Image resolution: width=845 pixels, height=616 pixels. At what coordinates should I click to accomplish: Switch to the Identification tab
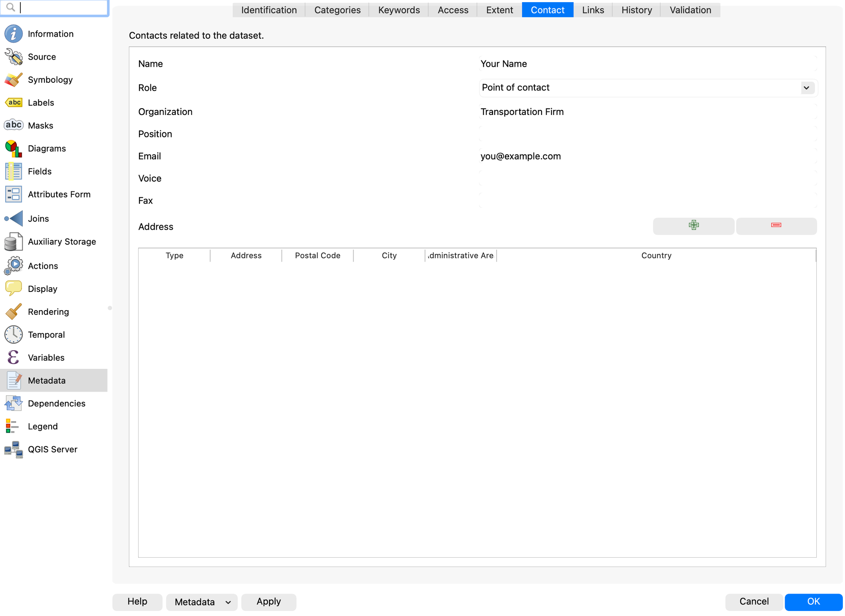coord(269,10)
